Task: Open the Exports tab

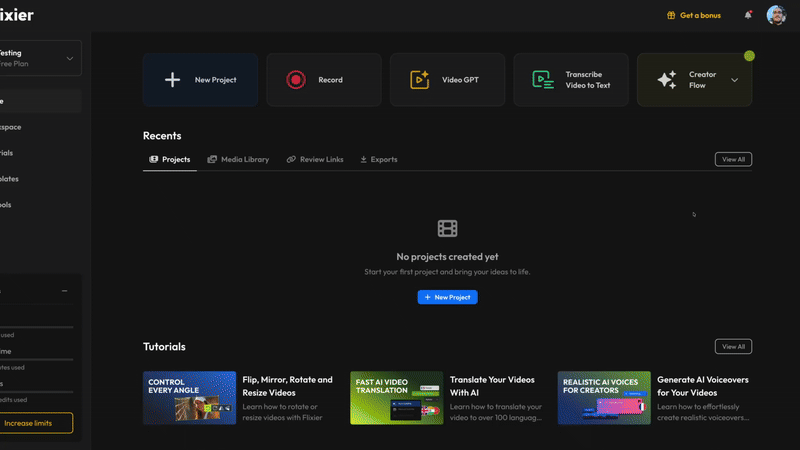Action: [x=379, y=159]
